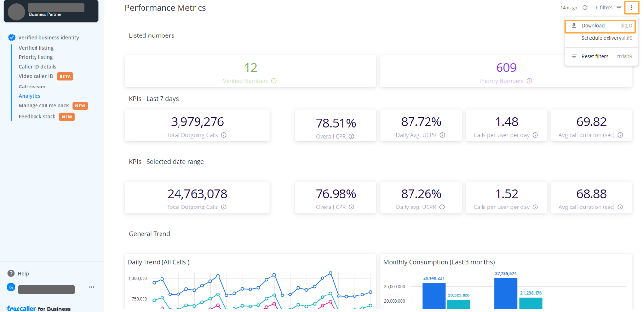Info icon beside 87.72% Daily Avg. UCPR

(x=442, y=135)
